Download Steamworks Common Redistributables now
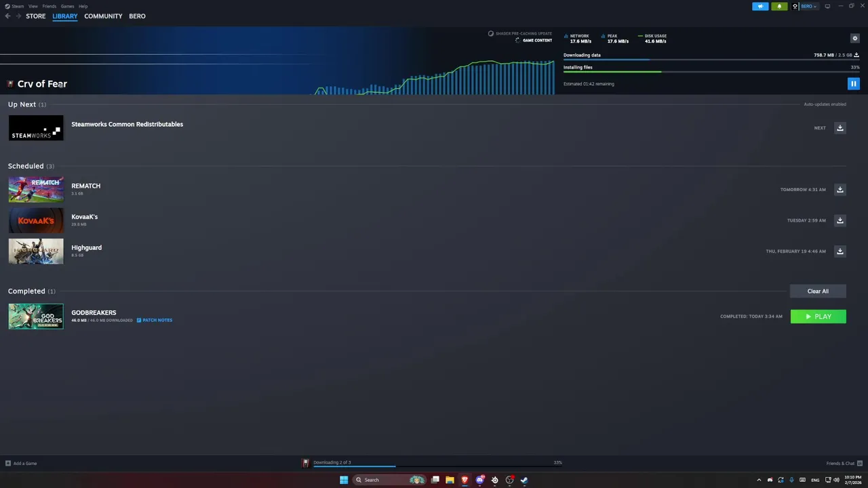Image resolution: width=868 pixels, height=488 pixels. click(840, 128)
